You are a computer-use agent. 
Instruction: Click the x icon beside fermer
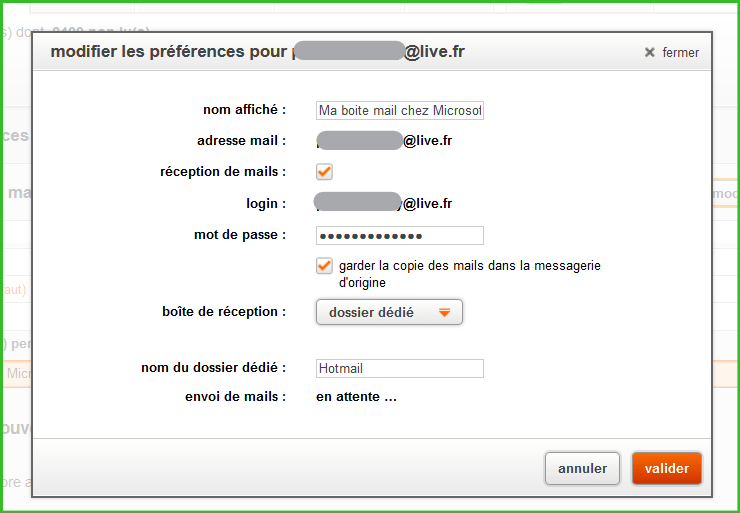(x=649, y=52)
